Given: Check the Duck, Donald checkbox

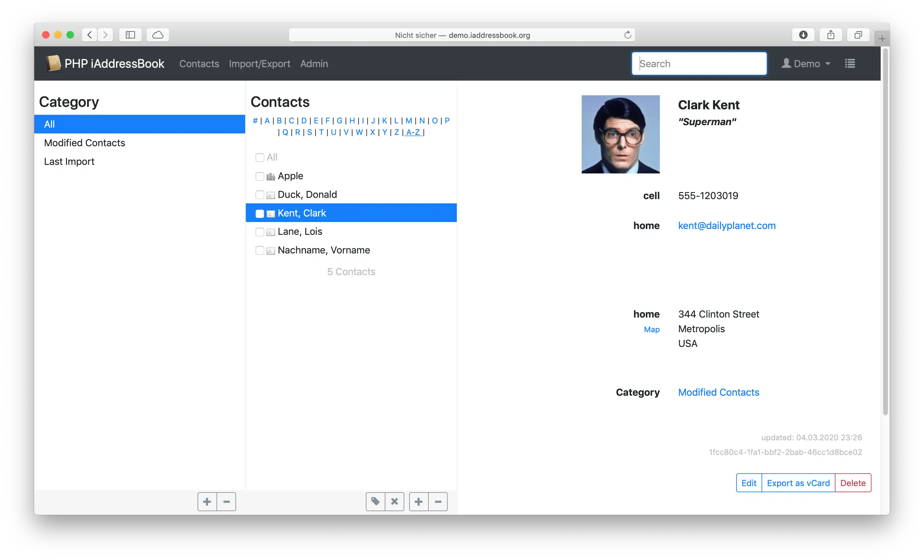Looking at the screenshot, I should click(260, 195).
